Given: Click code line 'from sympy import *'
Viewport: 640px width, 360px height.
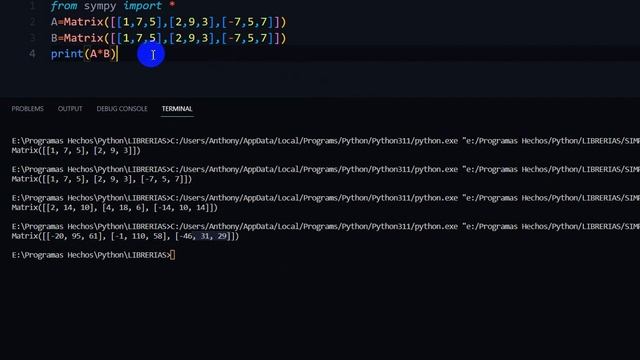Looking at the screenshot, I should coord(113,6).
